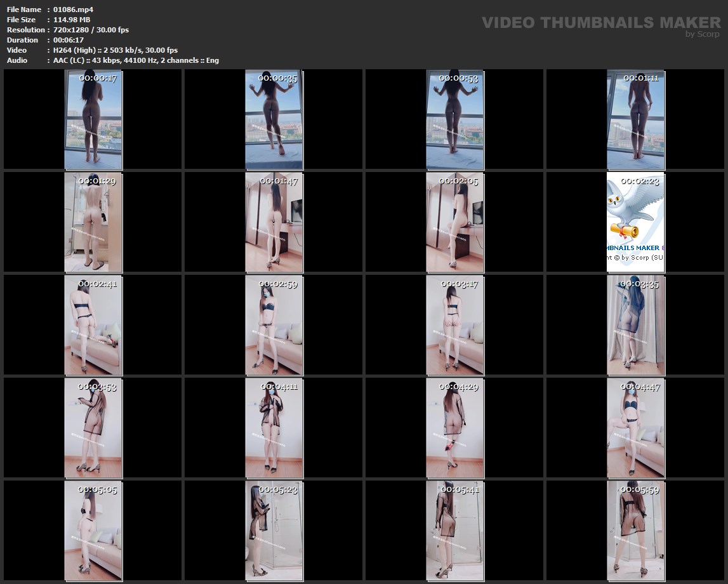Click the VIDEO THUMBNAILS MAKER watermark title
Viewport: 728px width, 584px height.
(600, 23)
